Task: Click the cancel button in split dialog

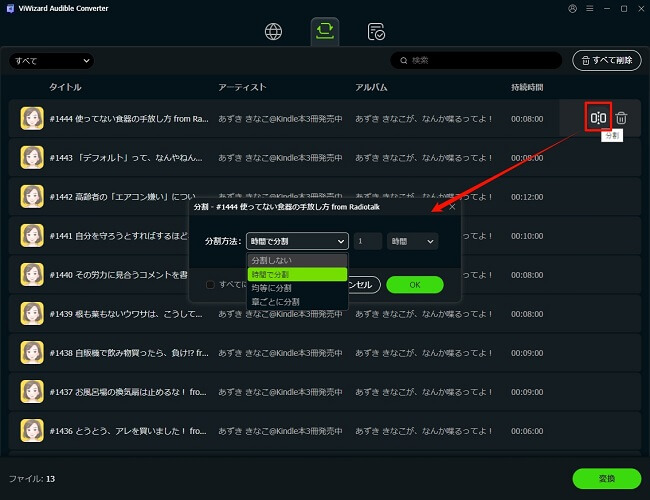Action: [364, 285]
